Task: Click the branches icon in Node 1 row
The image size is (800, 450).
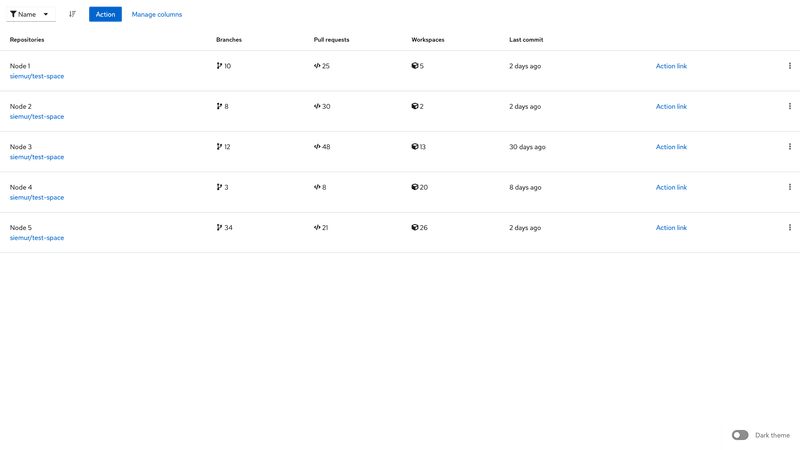Action: point(219,66)
